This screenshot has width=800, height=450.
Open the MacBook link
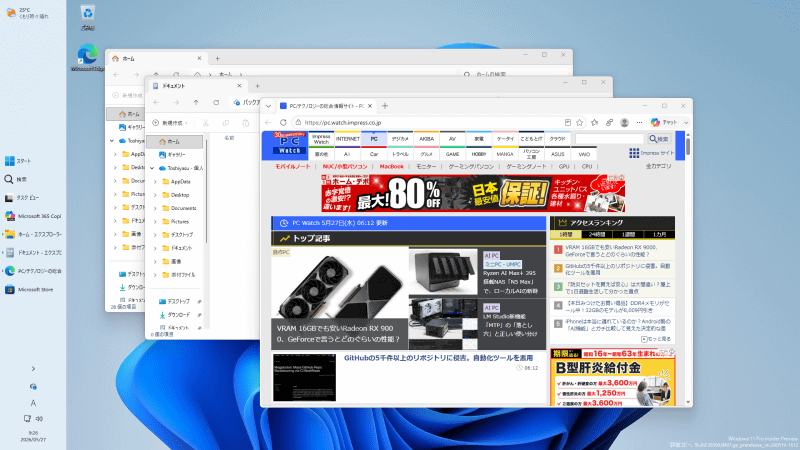[x=391, y=166]
